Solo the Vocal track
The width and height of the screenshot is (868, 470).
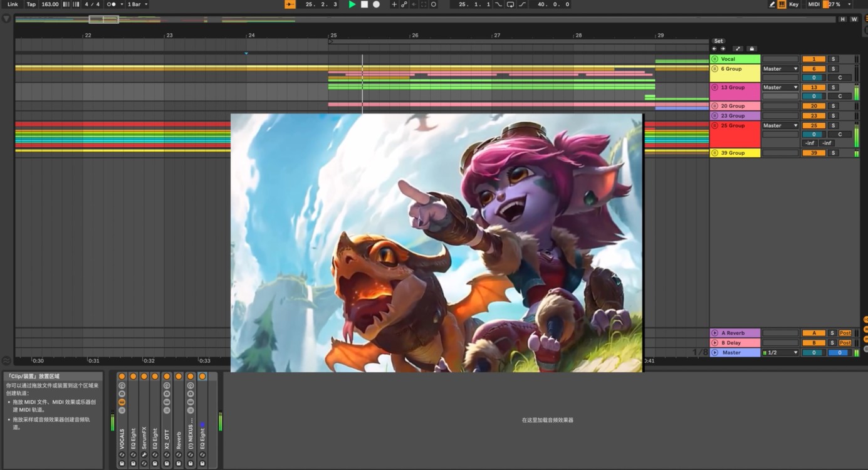click(x=834, y=59)
